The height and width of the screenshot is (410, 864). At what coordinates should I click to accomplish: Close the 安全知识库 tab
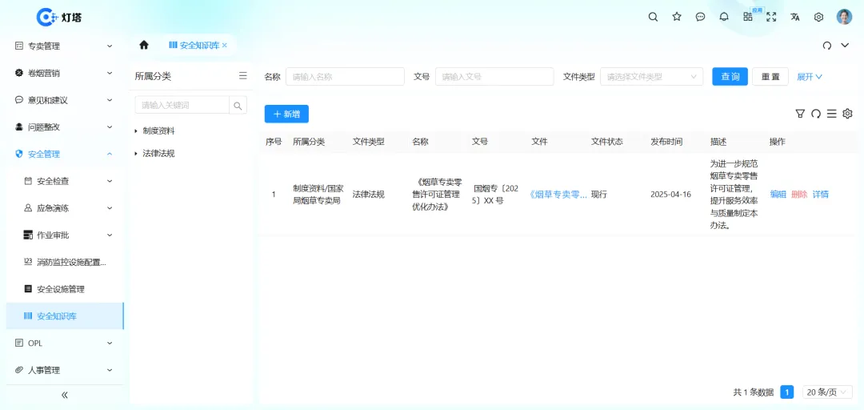pos(224,45)
